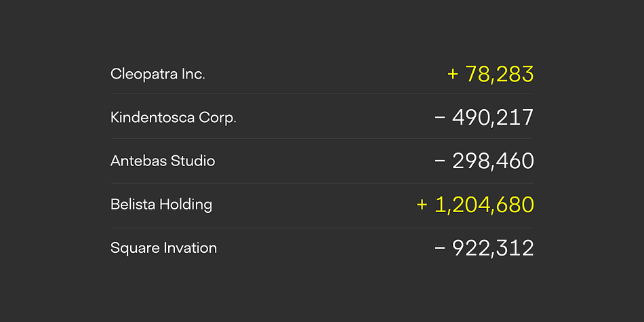Click the minus sign before 922,312

click(440, 248)
